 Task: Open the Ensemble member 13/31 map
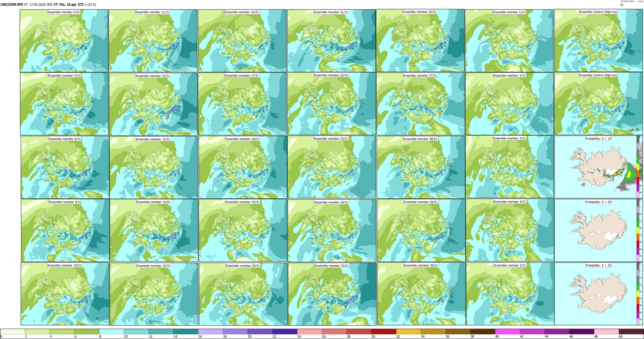[x=154, y=167]
